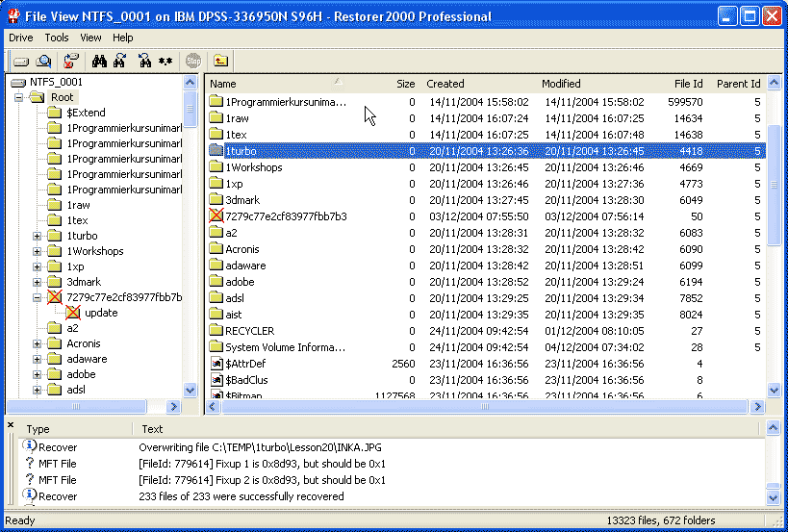
Task: Click the folder icon beside 3dmark in list
Action: click(x=216, y=199)
